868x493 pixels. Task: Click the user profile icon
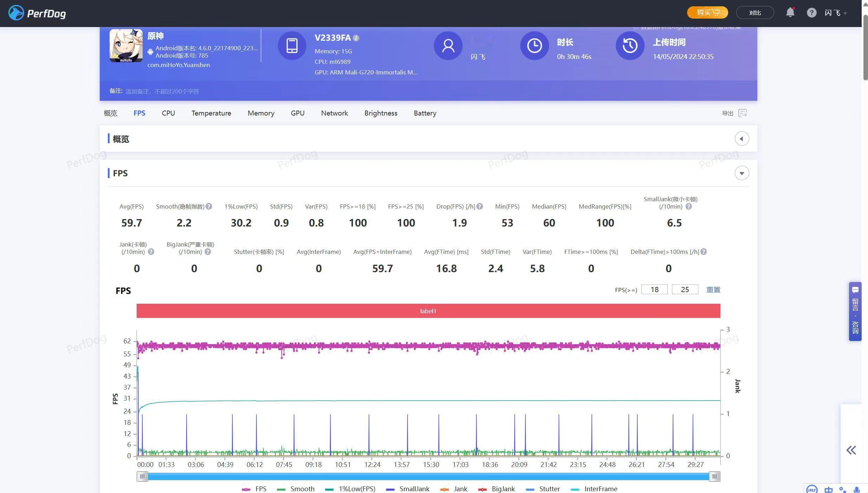[x=448, y=46]
